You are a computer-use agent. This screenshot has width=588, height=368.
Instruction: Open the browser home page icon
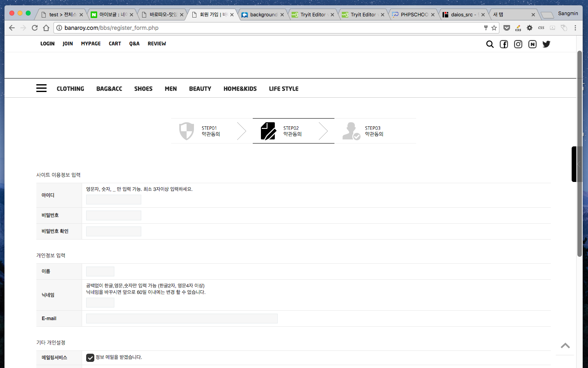click(46, 28)
